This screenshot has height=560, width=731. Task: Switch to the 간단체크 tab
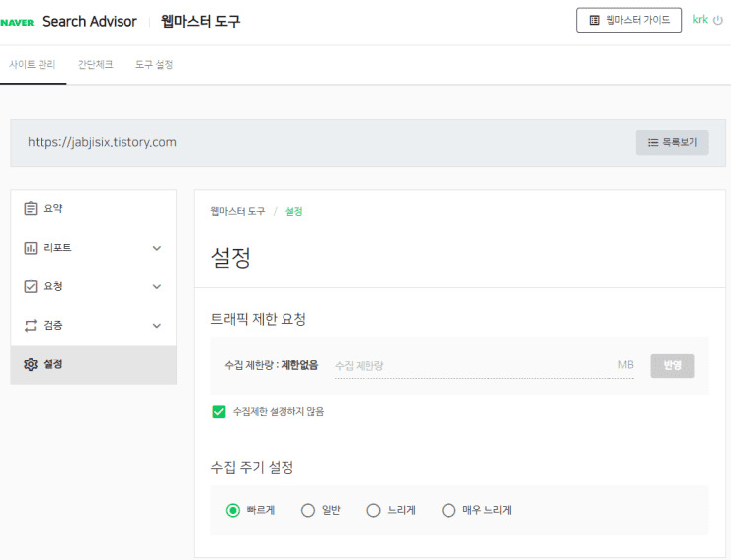point(96,65)
